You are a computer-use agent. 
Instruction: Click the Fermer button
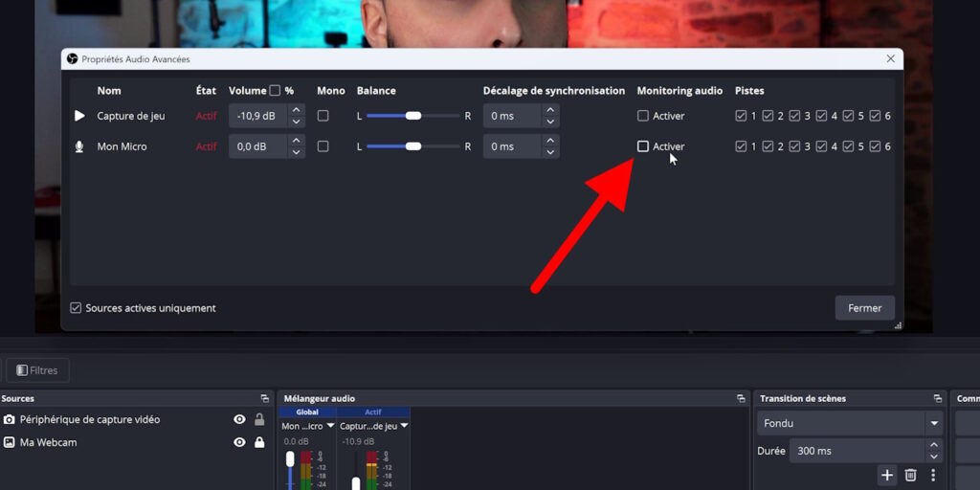tap(865, 308)
